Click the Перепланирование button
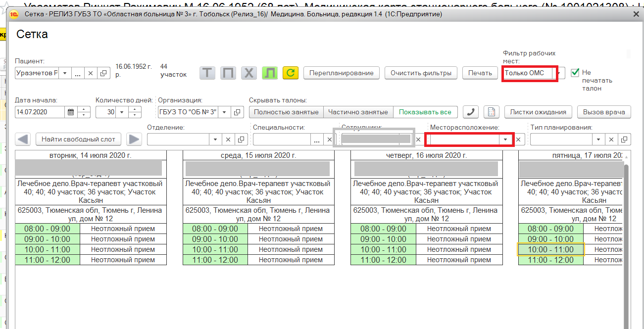The height and width of the screenshot is (329, 644). (341, 73)
